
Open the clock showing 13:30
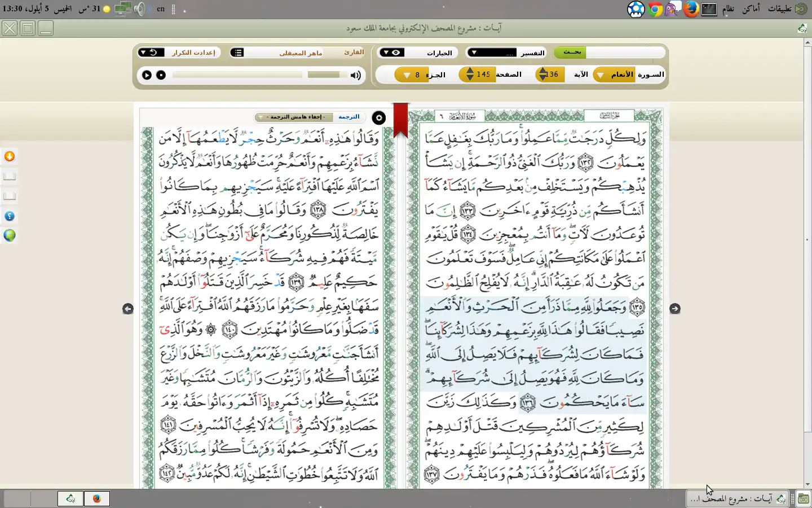point(36,9)
